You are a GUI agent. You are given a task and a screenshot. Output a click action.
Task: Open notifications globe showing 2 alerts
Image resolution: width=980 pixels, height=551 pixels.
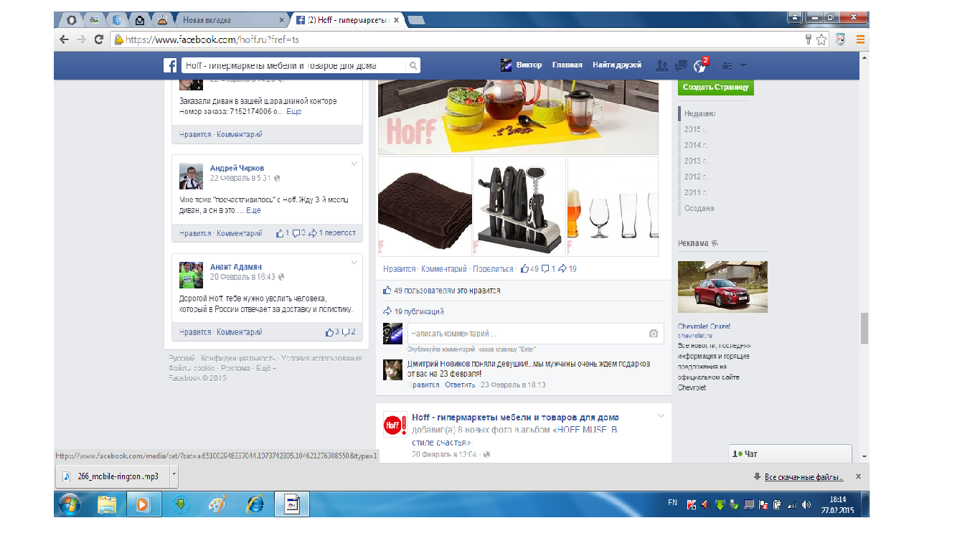click(700, 66)
